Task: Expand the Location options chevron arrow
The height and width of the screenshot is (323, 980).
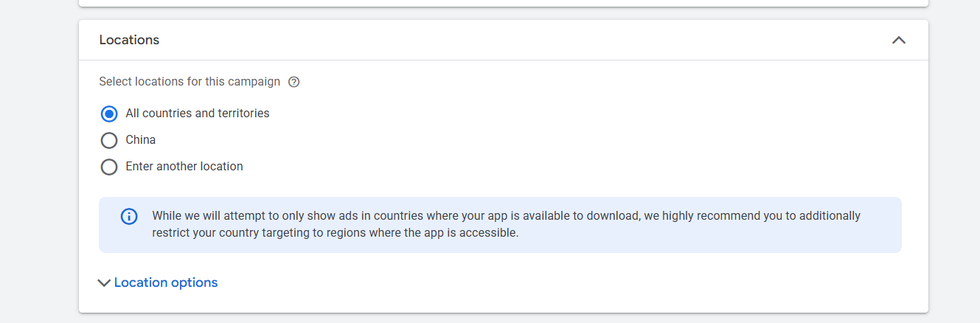Action: click(x=104, y=283)
